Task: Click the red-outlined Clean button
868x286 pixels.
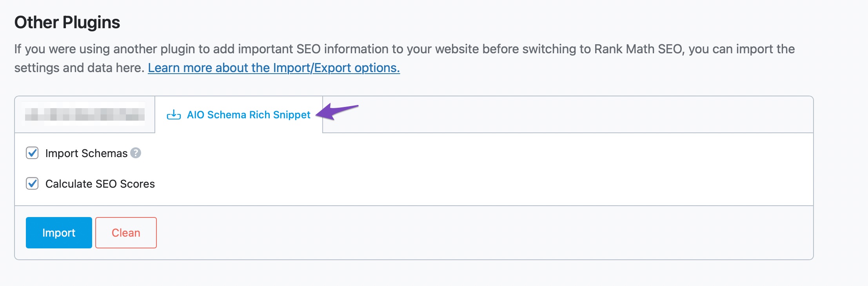Action: click(x=126, y=233)
